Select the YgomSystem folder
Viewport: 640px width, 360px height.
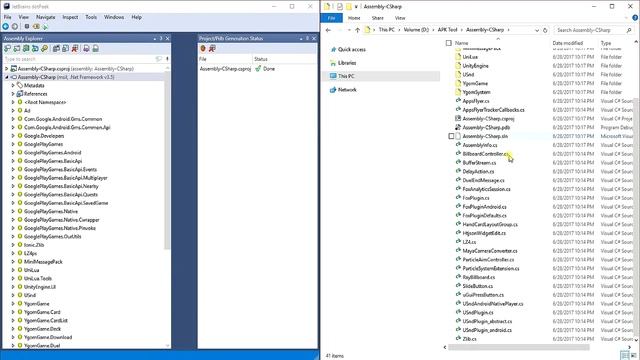476,92
